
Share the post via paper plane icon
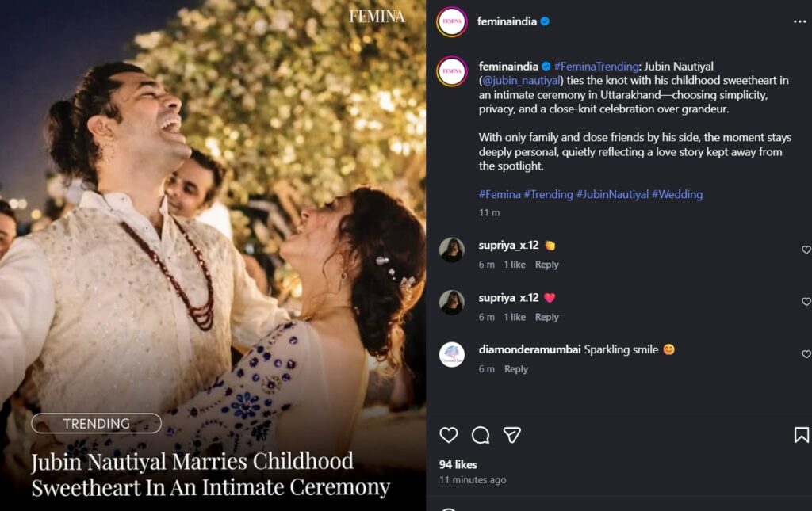[x=512, y=435]
